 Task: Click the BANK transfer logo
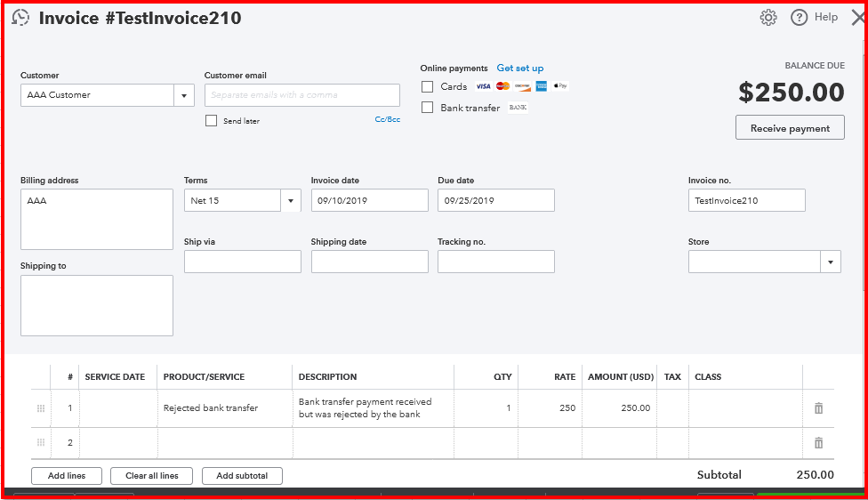tap(518, 108)
